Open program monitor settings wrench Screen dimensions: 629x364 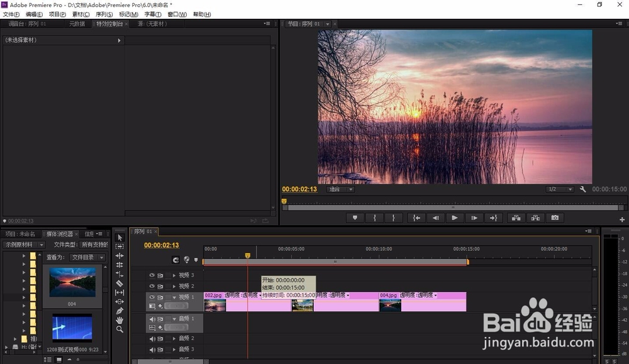pyautogui.click(x=583, y=189)
